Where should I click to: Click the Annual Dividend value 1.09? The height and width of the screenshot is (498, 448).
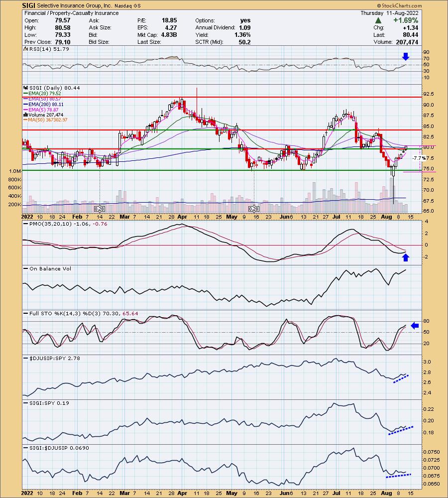[244, 27]
